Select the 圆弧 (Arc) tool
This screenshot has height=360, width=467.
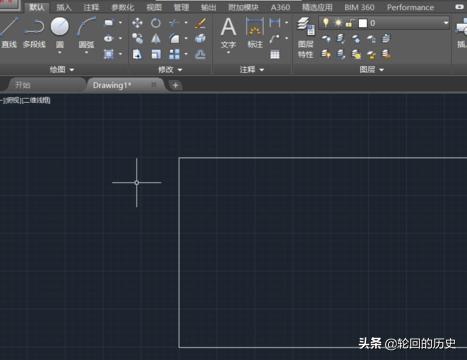tap(86, 33)
